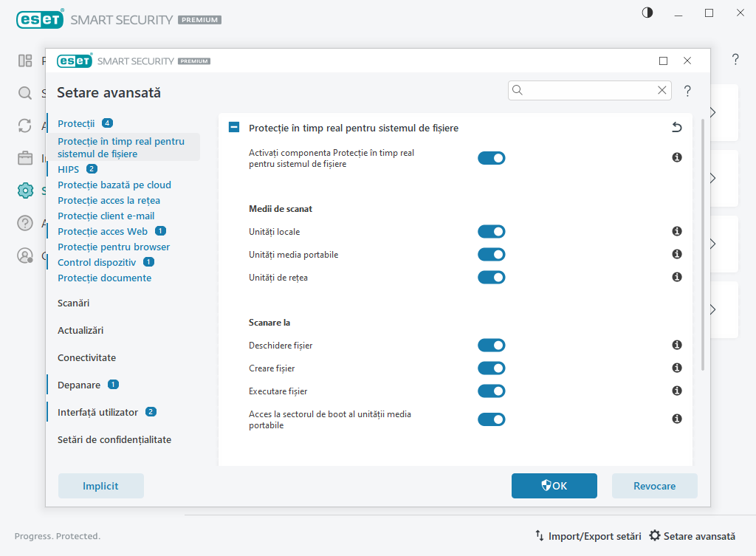Turn off Unități media portabile switch
This screenshot has height=556, width=756.
coord(491,255)
